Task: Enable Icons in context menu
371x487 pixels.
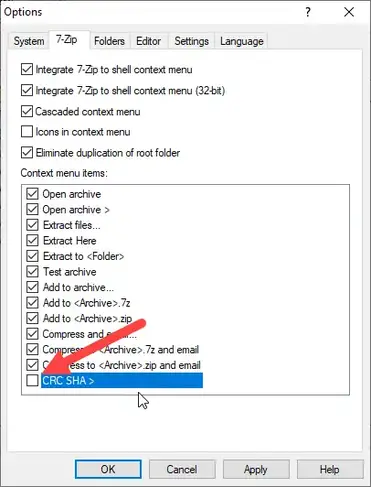Action: (27, 132)
